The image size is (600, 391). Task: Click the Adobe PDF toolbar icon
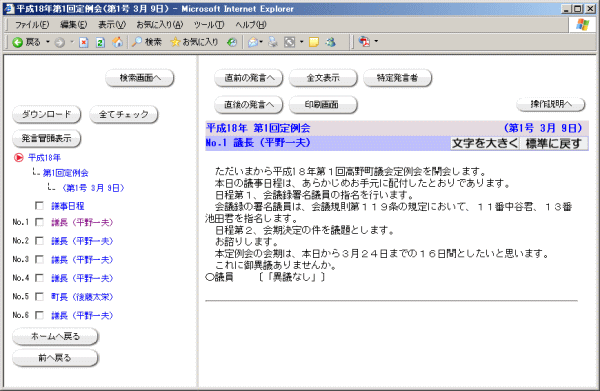(x=364, y=42)
